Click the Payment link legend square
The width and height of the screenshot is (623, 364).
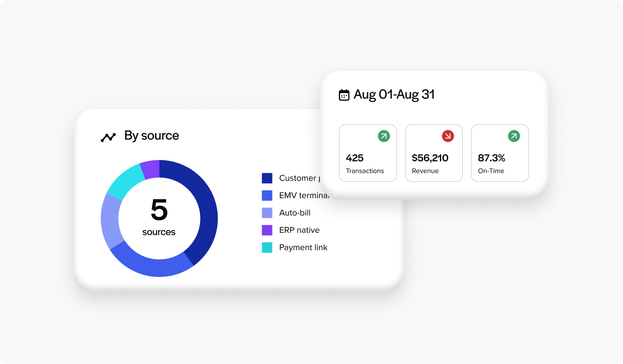[x=266, y=247]
